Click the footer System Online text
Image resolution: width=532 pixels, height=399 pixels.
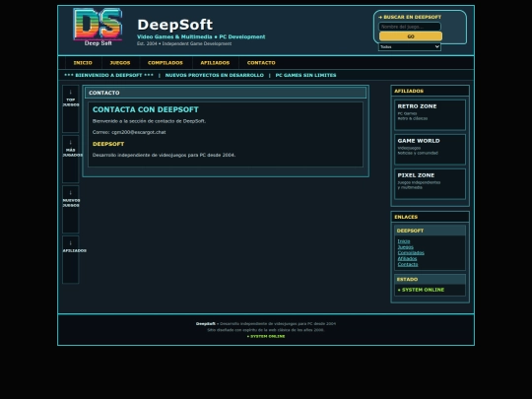[x=266, y=336]
